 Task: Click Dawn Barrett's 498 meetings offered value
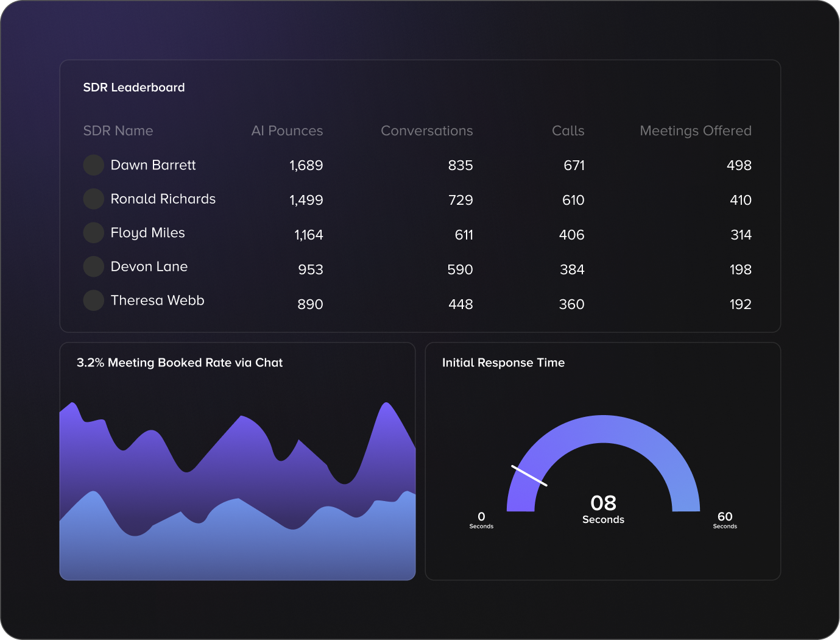click(x=738, y=166)
